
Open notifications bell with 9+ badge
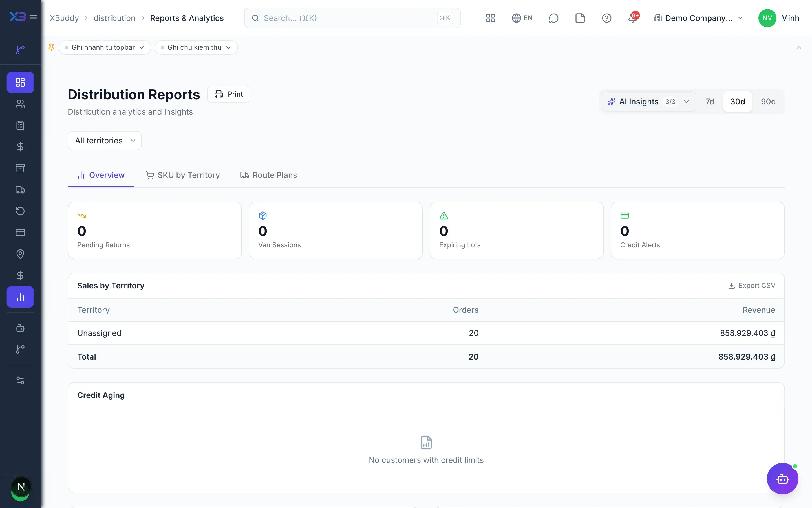click(x=633, y=18)
